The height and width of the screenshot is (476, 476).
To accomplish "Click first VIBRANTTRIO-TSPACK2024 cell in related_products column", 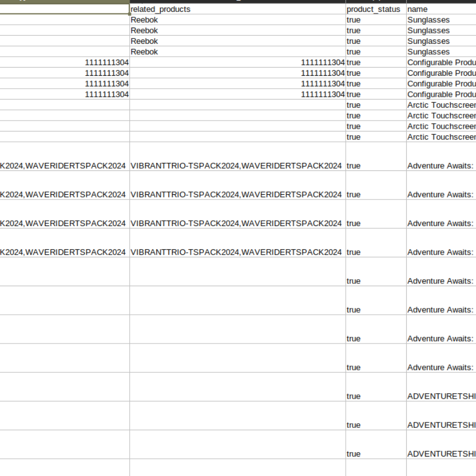I will [x=237, y=156].
